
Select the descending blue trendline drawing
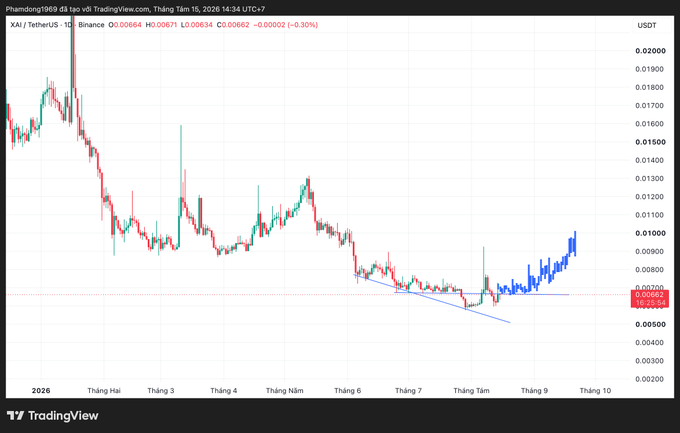pyautogui.click(x=432, y=299)
